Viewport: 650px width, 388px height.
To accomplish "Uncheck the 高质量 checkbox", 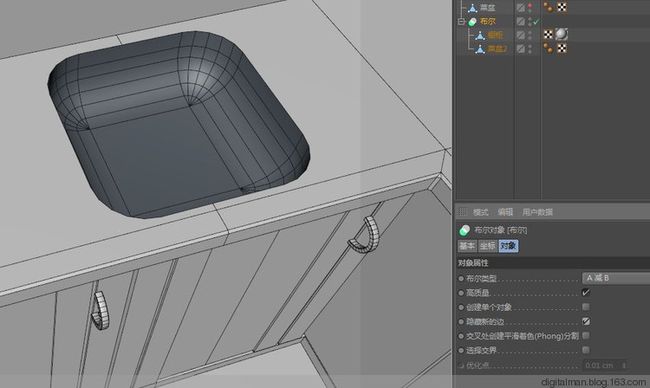I will (586, 293).
